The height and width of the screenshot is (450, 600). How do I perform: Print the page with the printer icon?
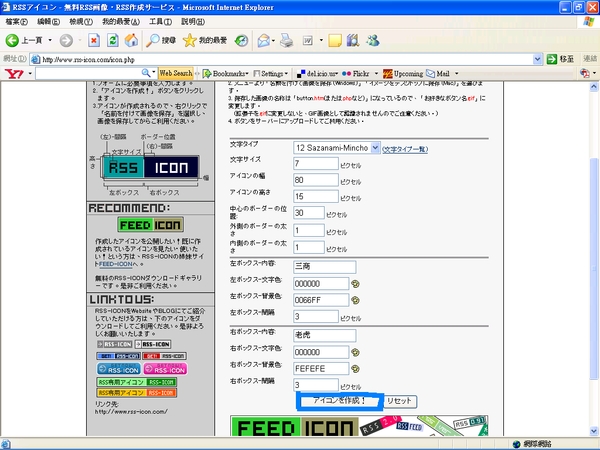point(286,40)
